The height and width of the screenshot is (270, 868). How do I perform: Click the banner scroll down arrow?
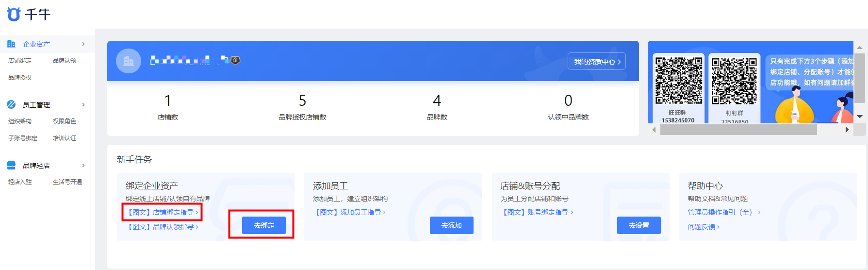click(860, 117)
